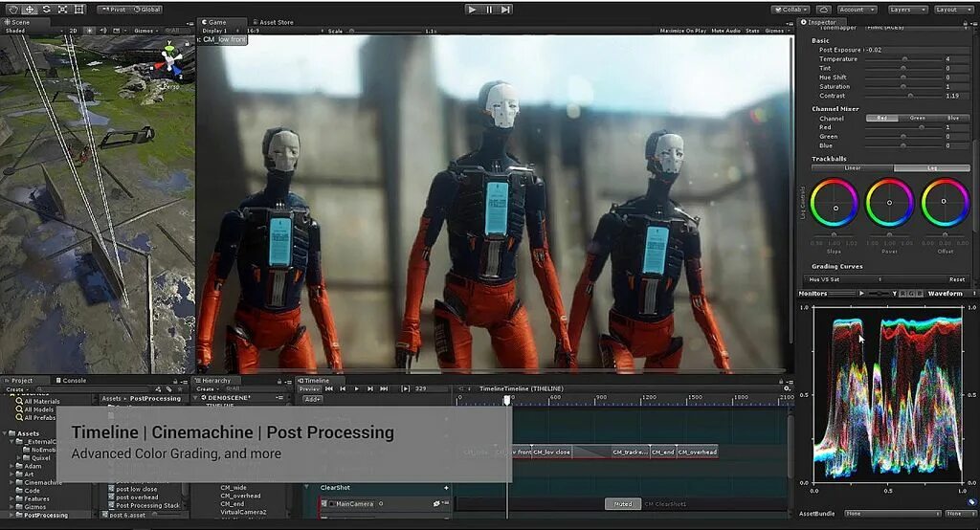Click the scene orientation gizmo

pyautogui.click(x=170, y=60)
